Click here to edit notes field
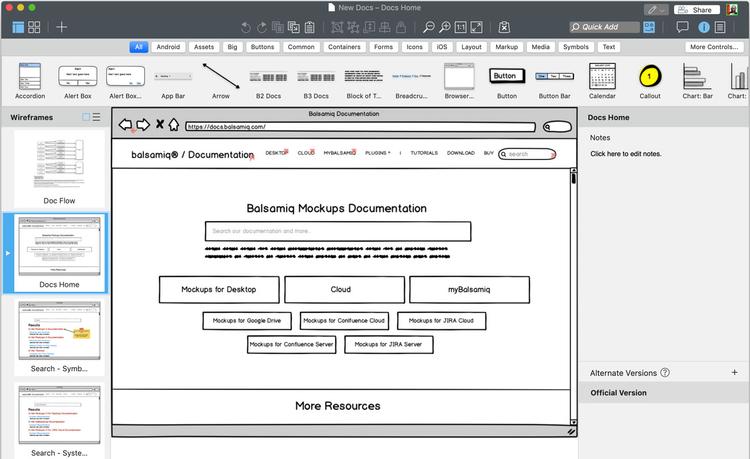The image size is (750, 459). click(626, 154)
